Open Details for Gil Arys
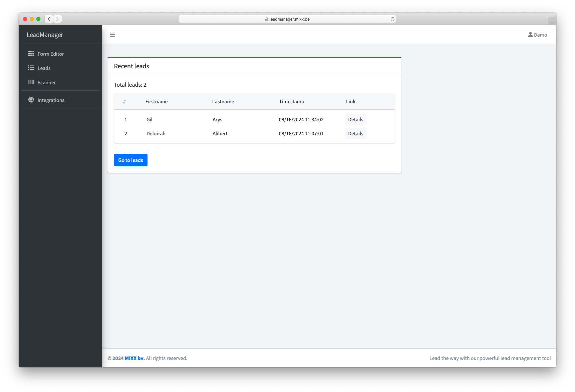The width and height of the screenshot is (575, 392). (x=356, y=120)
